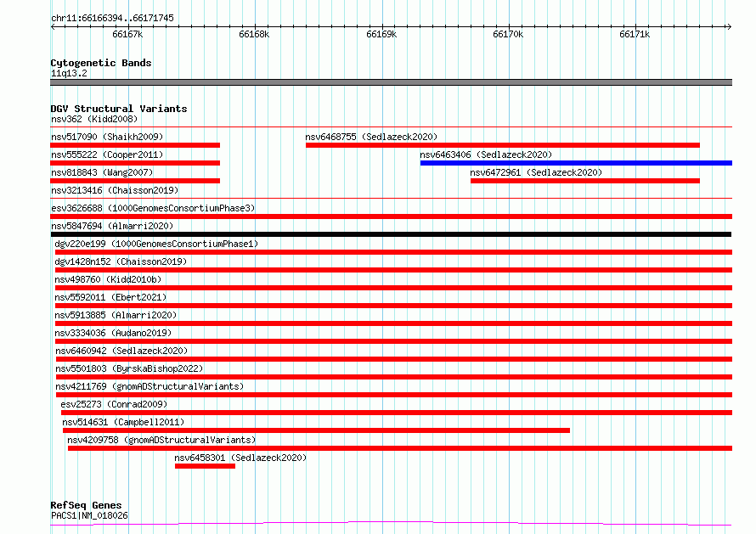Click the RefSeq Genes track heading

coord(86,505)
